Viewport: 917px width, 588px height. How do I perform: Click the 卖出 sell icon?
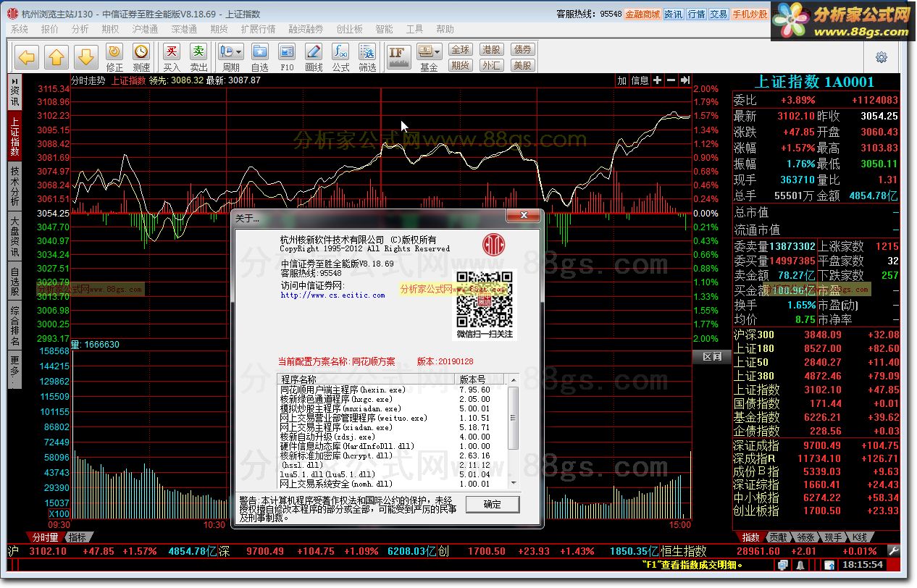[198, 51]
